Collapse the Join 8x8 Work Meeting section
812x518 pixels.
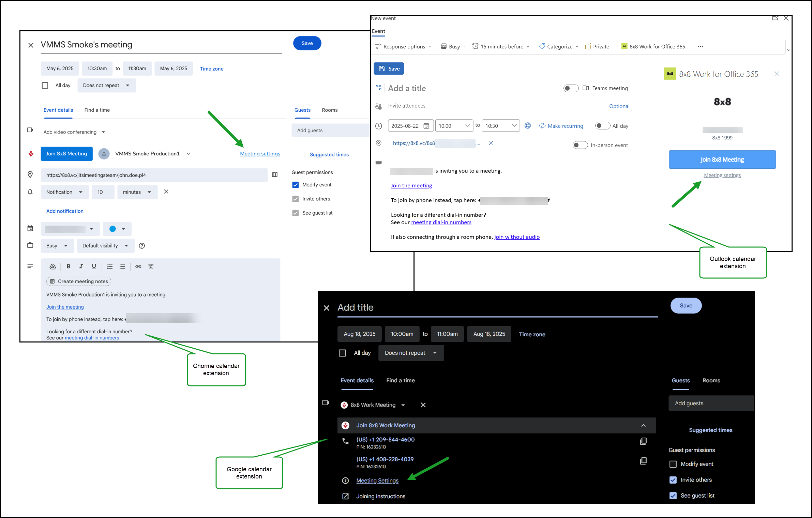(x=643, y=425)
